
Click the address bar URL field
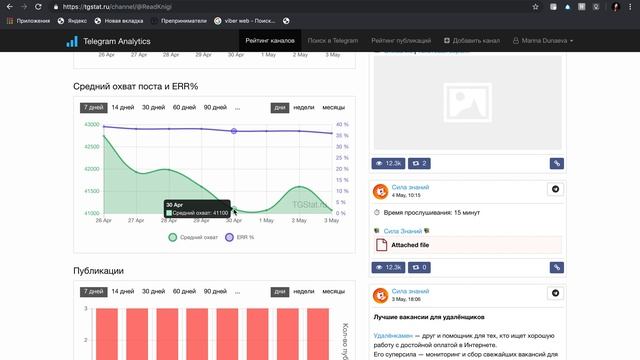pos(286,7)
